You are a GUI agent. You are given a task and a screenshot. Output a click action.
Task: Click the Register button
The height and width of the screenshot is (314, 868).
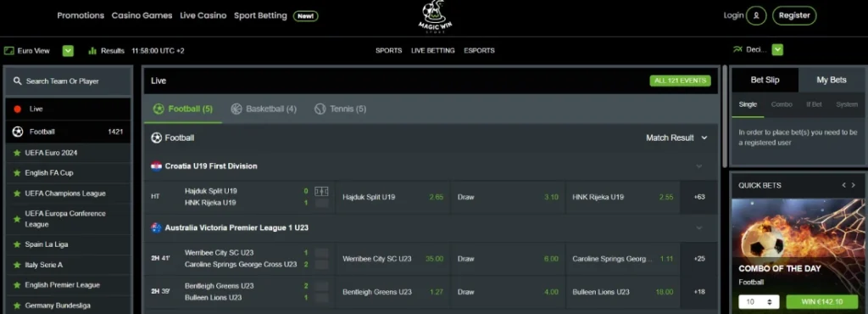[794, 15]
